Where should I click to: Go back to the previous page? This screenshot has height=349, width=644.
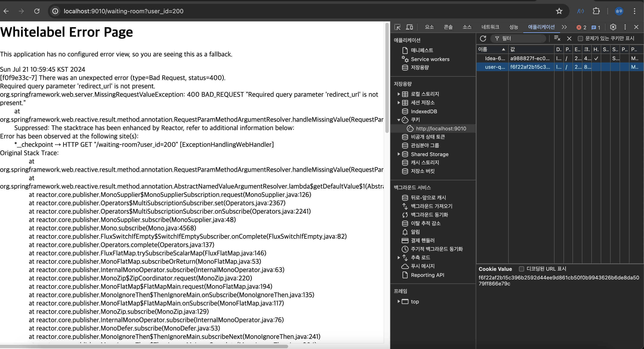tap(6, 11)
